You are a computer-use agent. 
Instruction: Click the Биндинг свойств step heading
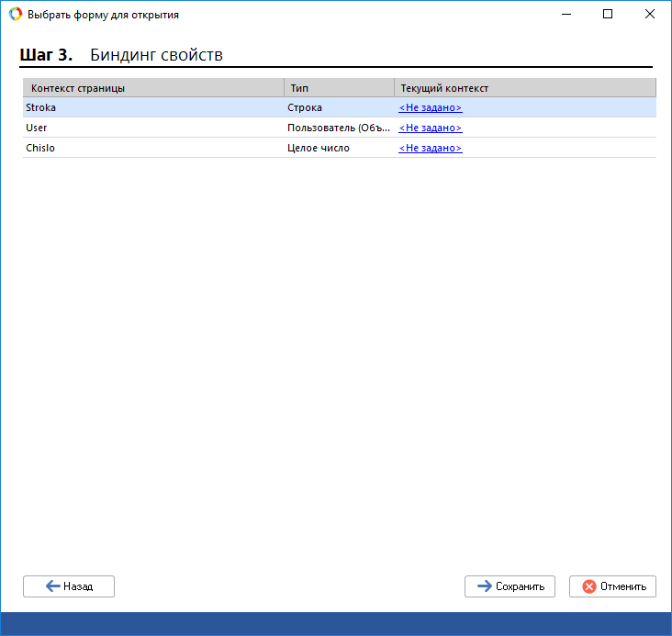pyautogui.click(x=156, y=55)
